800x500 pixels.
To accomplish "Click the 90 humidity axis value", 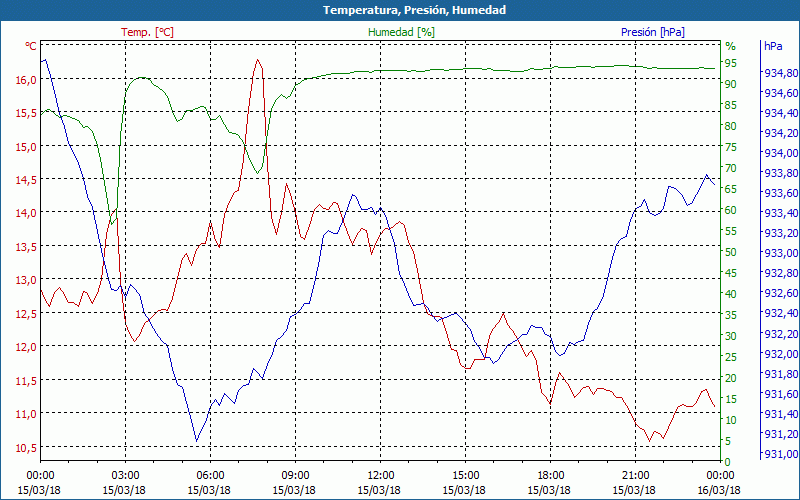I will click(731, 84).
